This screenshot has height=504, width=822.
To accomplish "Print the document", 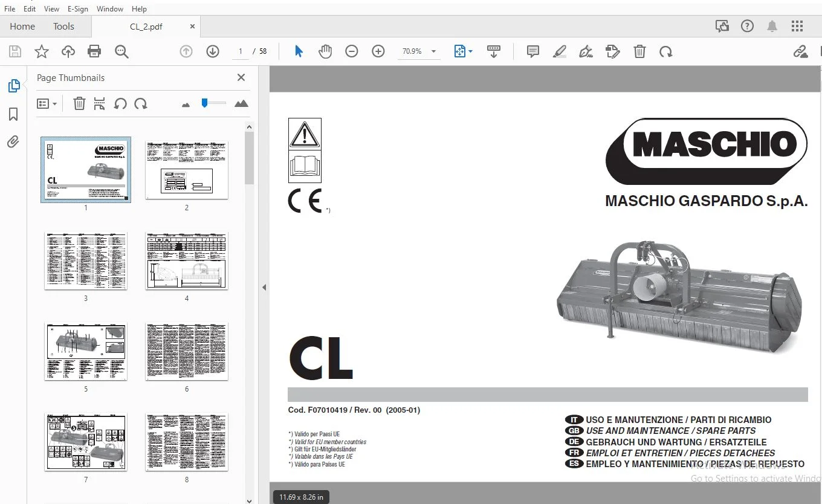I will pos(94,52).
